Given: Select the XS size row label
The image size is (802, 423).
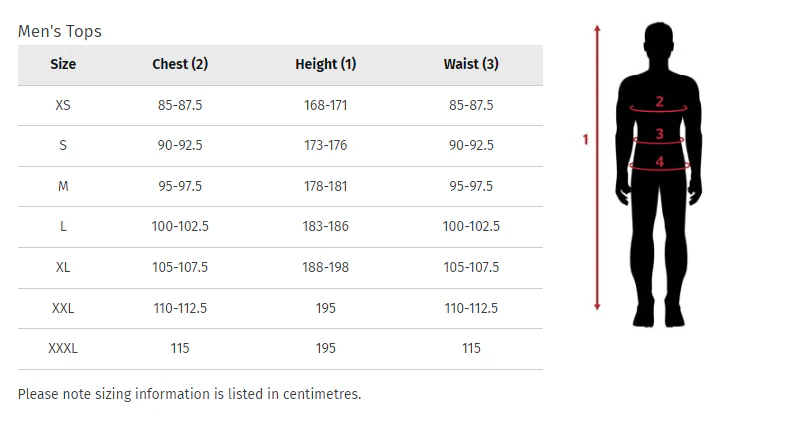Looking at the screenshot, I should [x=63, y=104].
